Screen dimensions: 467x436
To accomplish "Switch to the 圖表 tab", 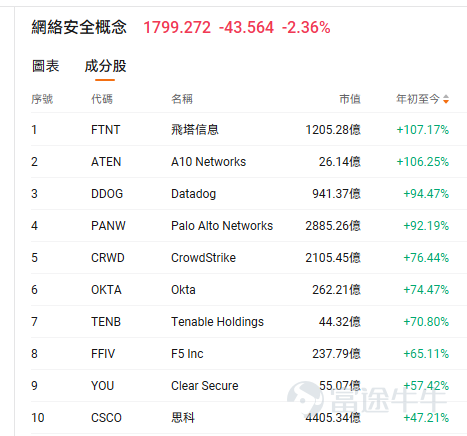I will coord(45,66).
